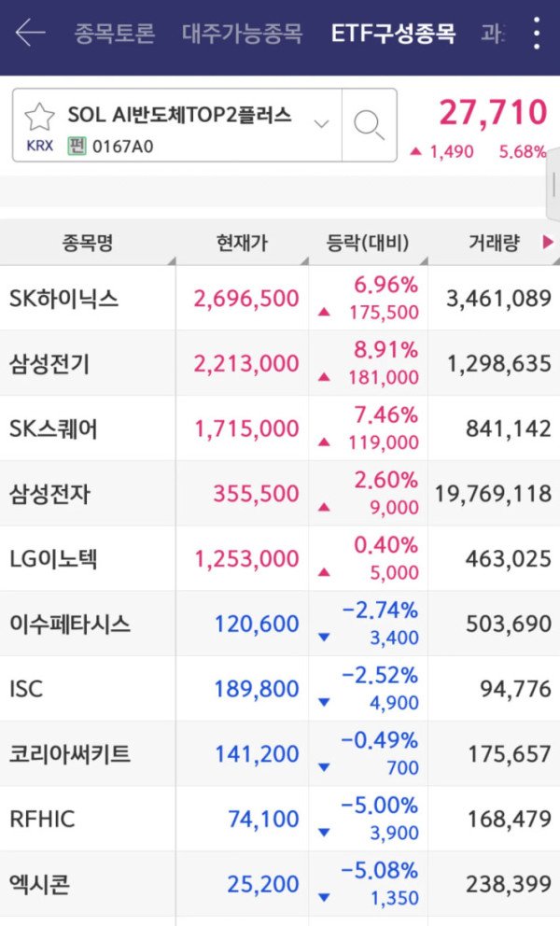Tap the RFHIC stock name
The height and width of the screenshot is (926, 560).
(43, 819)
